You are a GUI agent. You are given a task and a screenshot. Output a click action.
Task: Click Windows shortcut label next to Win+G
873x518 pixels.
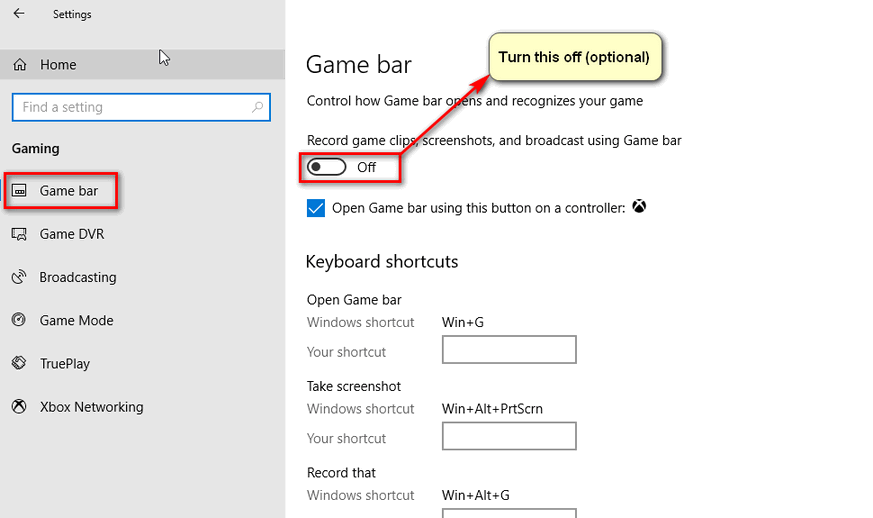point(361,322)
